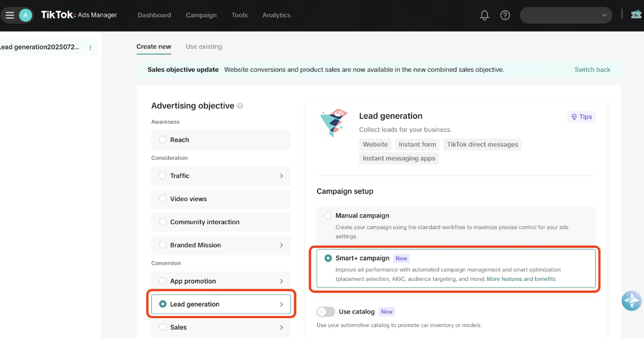This screenshot has width=644, height=338.
Task: Open the help question mark icon
Action: [505, 15]
